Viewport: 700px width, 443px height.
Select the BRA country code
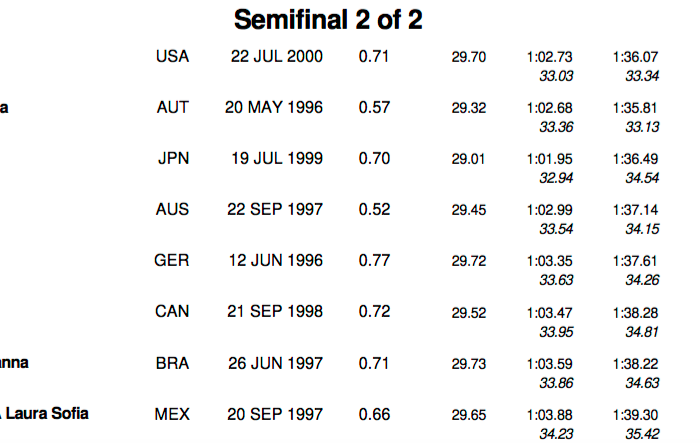click(x=172, y=362)
